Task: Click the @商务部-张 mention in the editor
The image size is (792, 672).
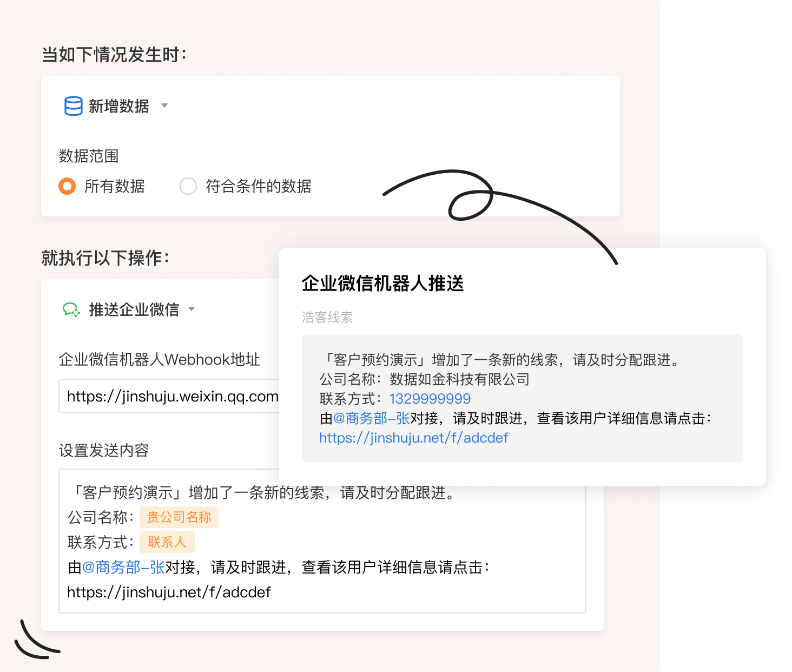Action: (123, 567)
